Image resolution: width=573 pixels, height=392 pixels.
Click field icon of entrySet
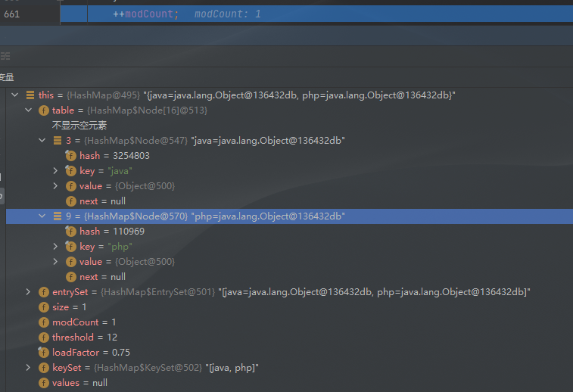tap(44, 292)
